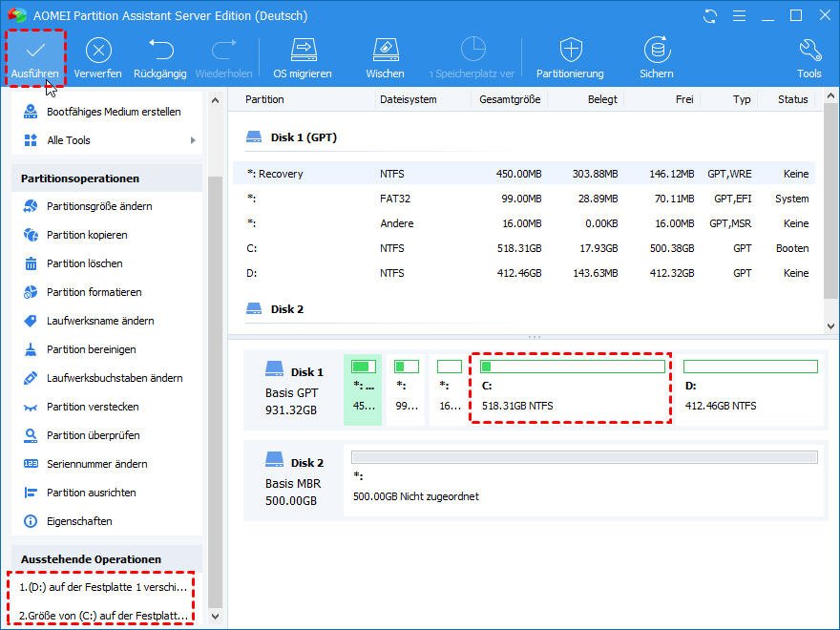This screenshot has height=630, width=840.
Task: Open the OS migrieren tool
Action: click(x=303, y=51)
